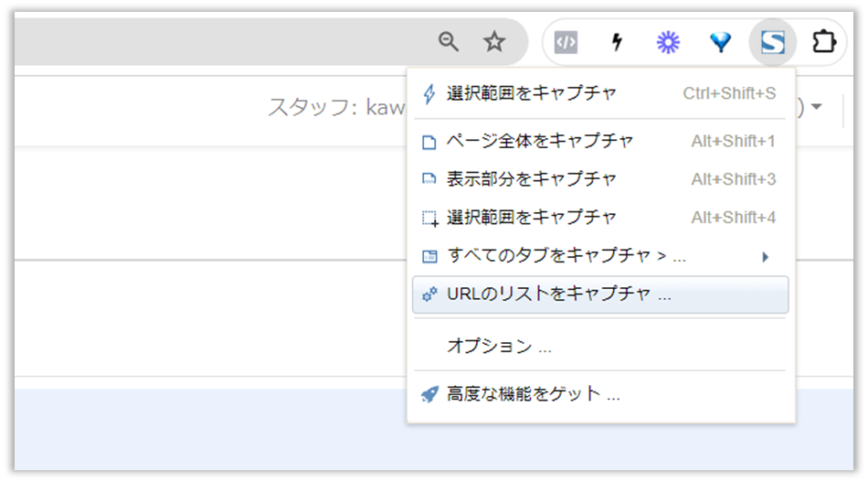Viewport: 868px width, 482px height.
Task: Select 選択範囲をキャプチャ with Ctrl+Shift+S shortcut
Action: [531, 93]
